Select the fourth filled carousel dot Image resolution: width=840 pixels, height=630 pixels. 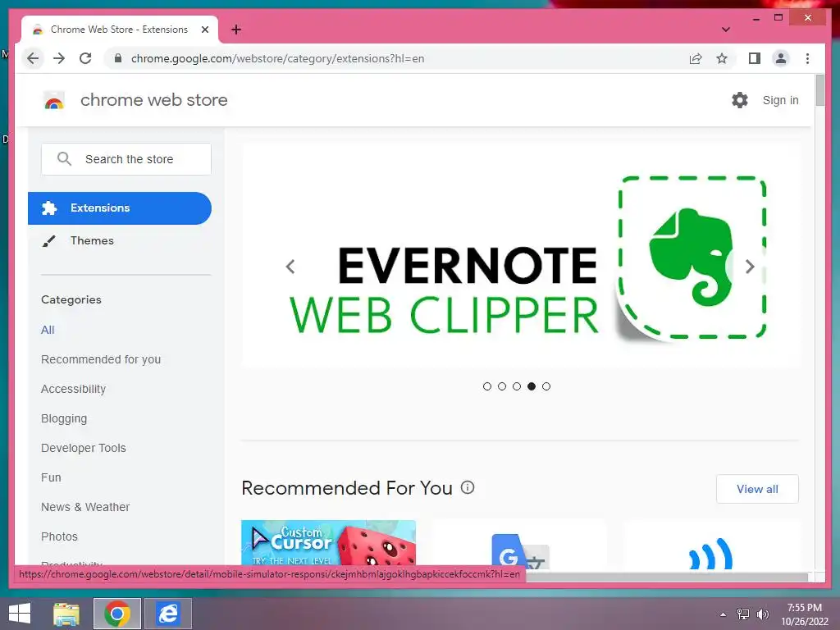(x=532, y=386)
